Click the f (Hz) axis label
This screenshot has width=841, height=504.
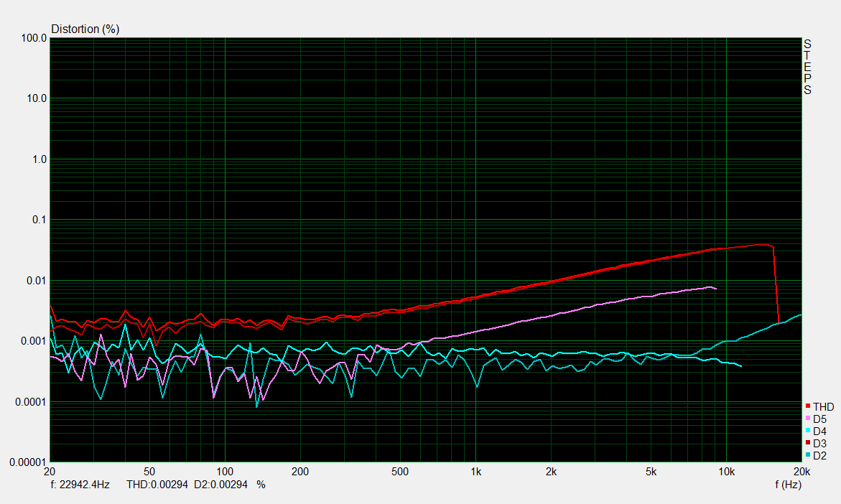(788, 485)
